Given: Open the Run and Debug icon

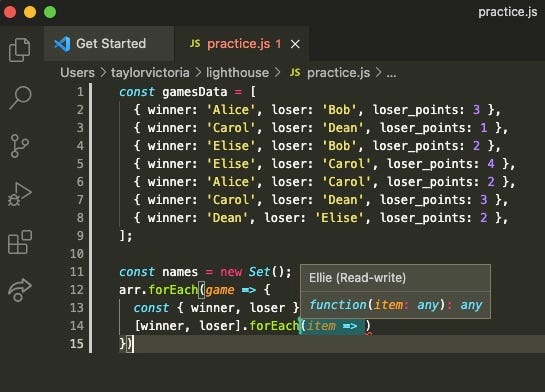Looking at the screenshot, I should pyautogui.click(x=20, y=194).
